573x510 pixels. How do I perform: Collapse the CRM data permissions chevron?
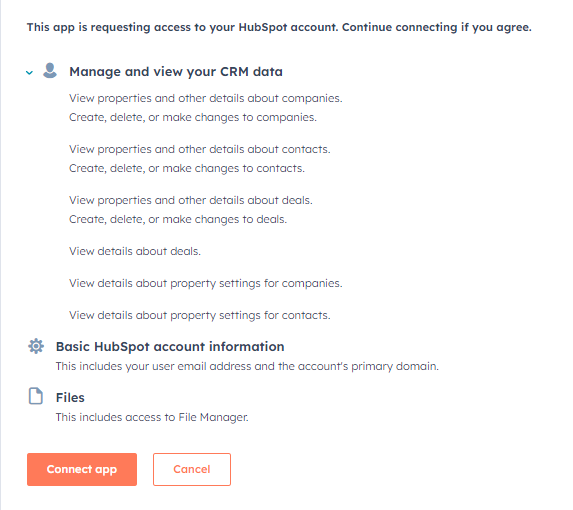(29, 73)
